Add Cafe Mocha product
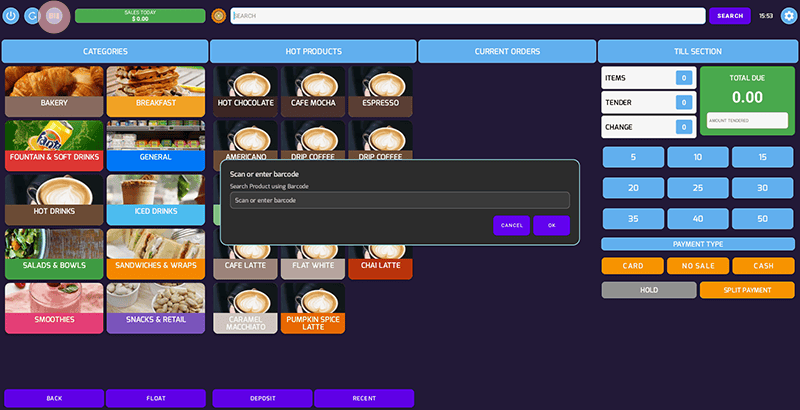The height and width of the screenshot is (410, 800). (313, 92)
